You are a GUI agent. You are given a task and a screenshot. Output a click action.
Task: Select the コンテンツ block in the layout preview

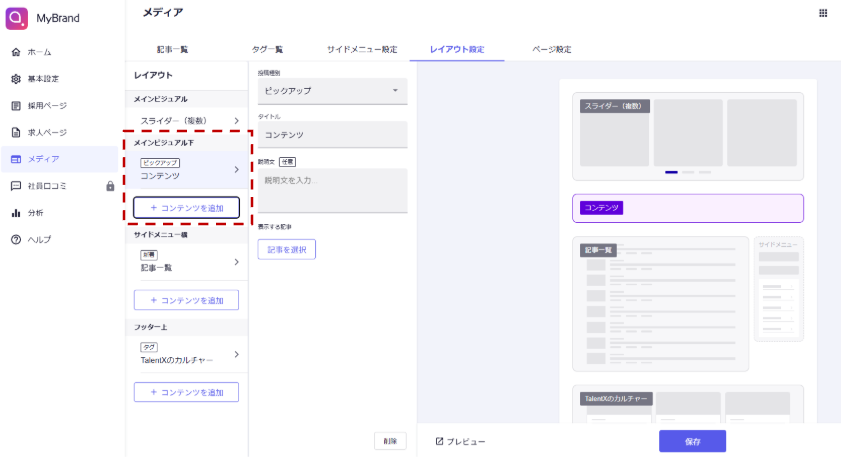(688, 208)
